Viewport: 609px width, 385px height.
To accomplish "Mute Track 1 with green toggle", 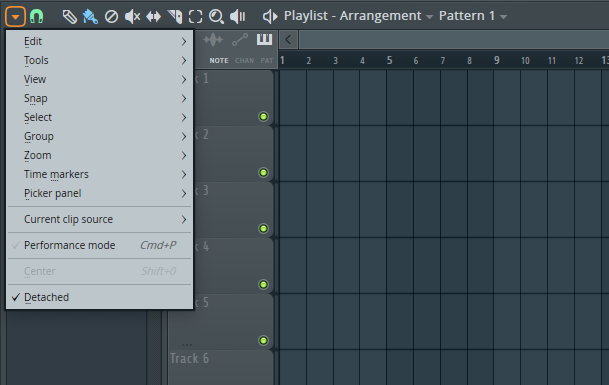I will 263,117.
